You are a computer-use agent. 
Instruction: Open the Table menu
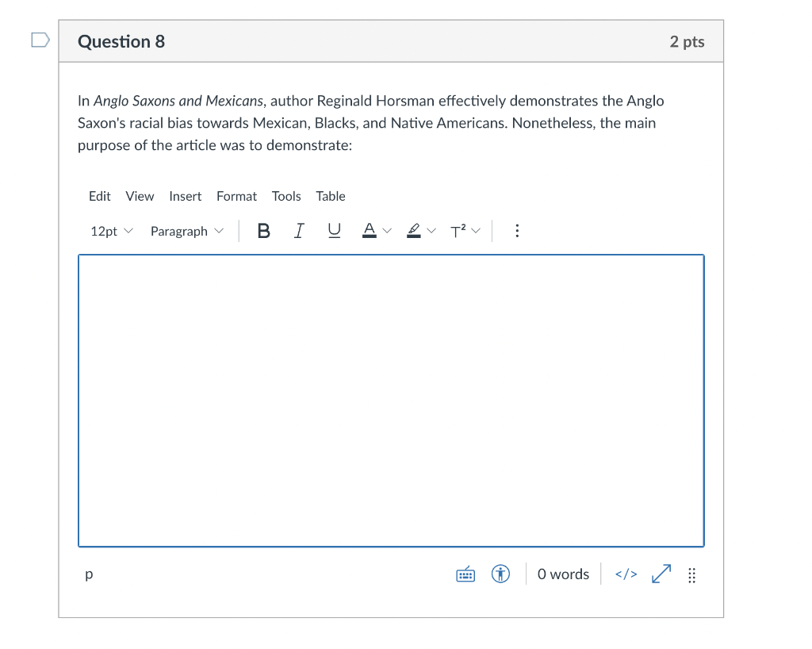click(331, 196)
